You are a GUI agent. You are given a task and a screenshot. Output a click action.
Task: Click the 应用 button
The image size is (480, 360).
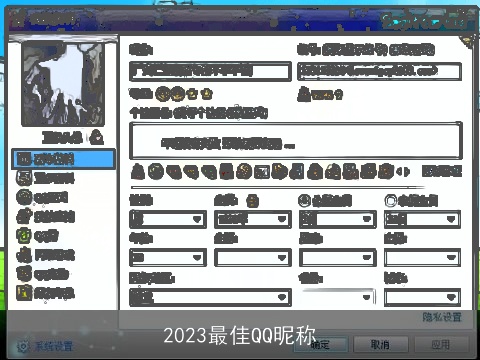[x=441, y=345]
